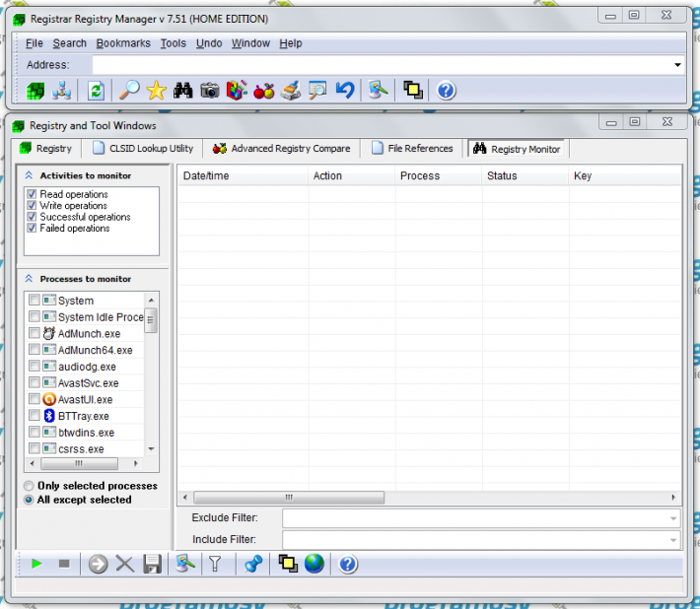Click the yellow overlapping windows icon in main toolbar
The width and height of the screenshot is (700, 609).
413,90
